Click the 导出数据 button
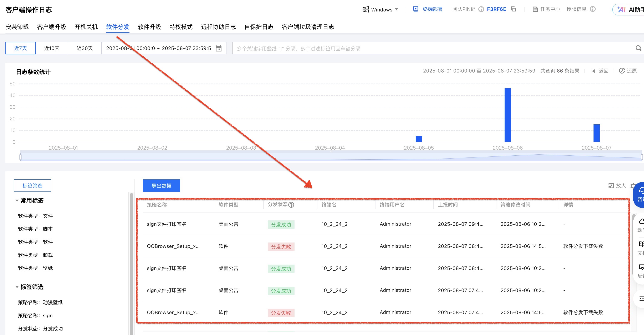Viewport: 644px width, 335px height. point(161,186)
